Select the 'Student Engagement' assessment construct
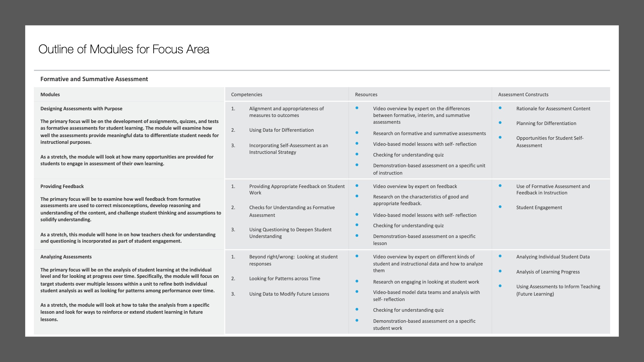The height and width of the screenshot is (362, 644). point(539,207)
